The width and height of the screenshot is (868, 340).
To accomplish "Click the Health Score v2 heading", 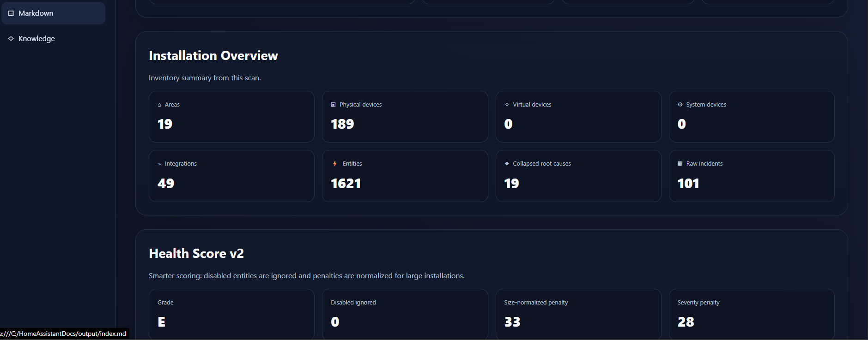I will [x=196, y=254].
